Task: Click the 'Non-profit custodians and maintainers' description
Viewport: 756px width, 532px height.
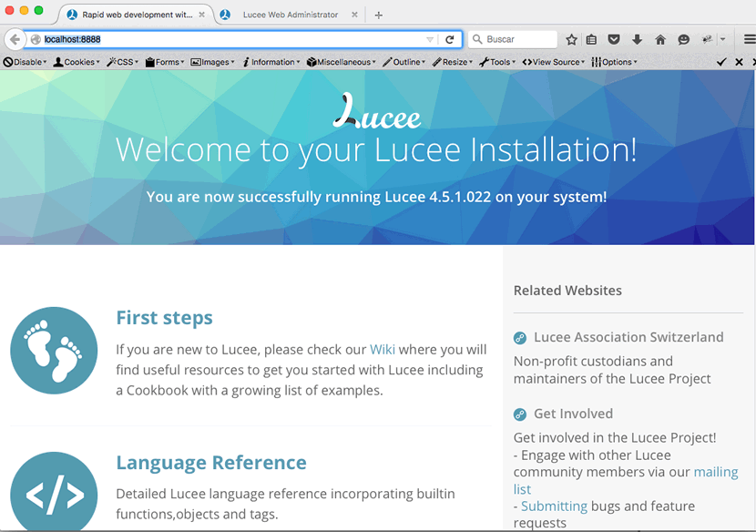Action: point(612,370)
